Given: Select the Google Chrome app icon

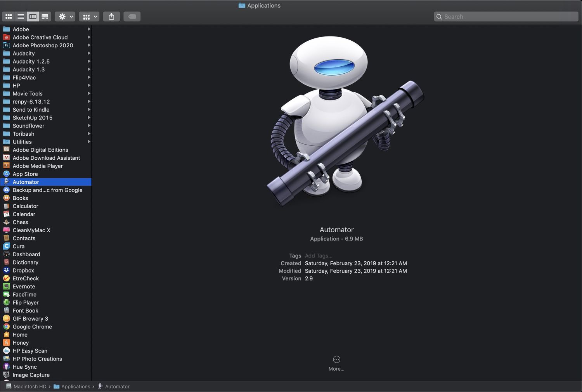Looking at the screenshot, I should [6, 327].
